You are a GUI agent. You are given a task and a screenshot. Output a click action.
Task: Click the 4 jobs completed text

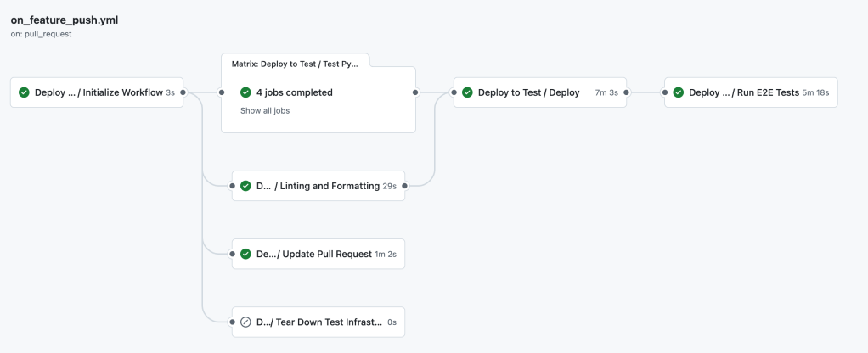[x=294, y=92]
